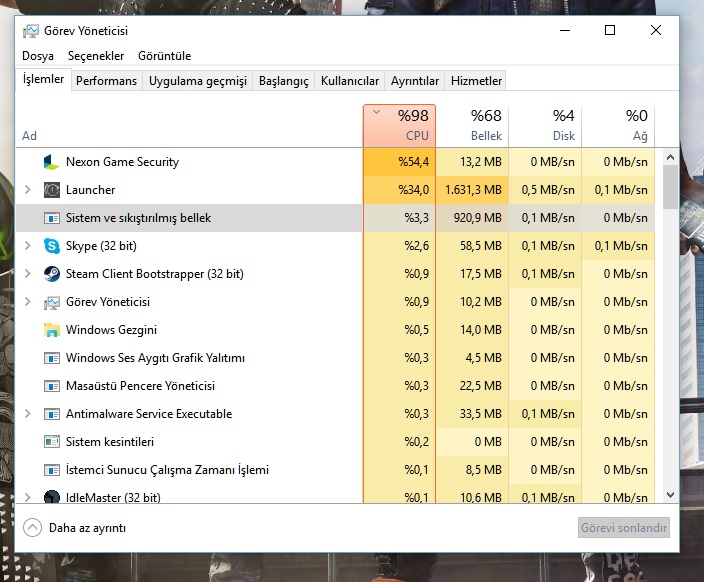Select the İşlemler tab
The width and height of the screenshot is (704, 582).
[x=44, y=79]
